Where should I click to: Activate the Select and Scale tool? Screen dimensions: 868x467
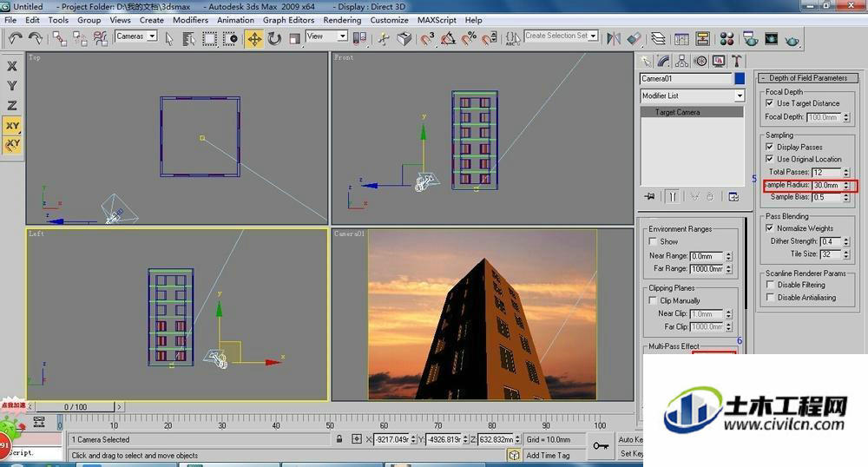294,38
